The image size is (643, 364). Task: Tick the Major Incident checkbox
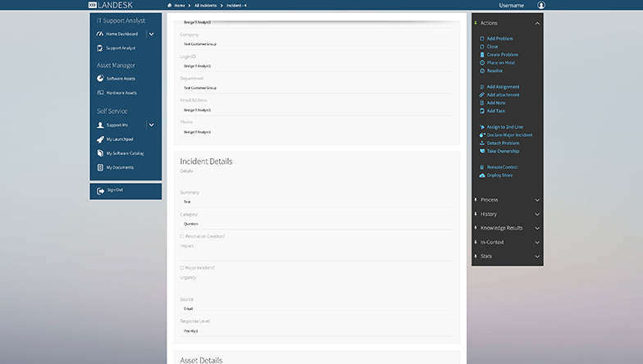pyautogui.click(x=182, y=267)
